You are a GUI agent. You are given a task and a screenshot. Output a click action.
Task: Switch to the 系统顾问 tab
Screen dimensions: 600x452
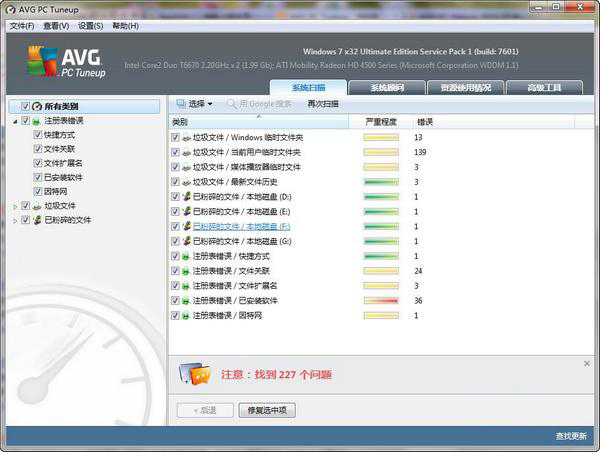click(387, 88)
